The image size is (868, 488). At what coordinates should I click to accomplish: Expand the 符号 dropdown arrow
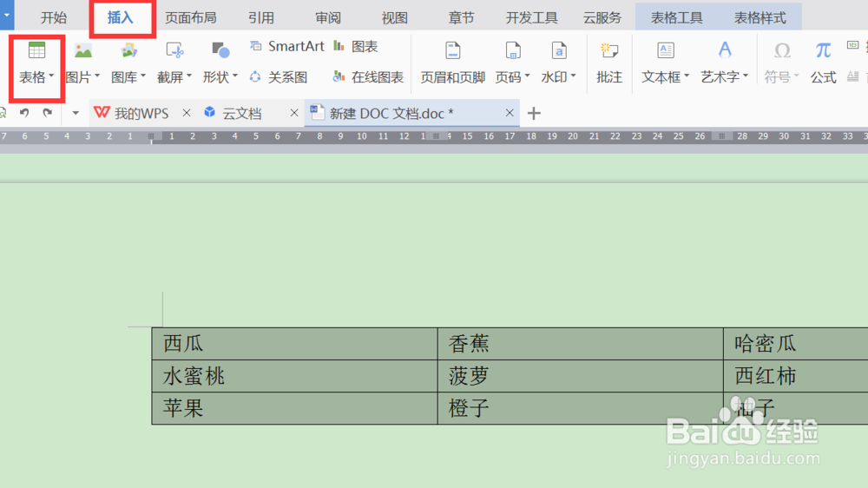coord(797,76)
